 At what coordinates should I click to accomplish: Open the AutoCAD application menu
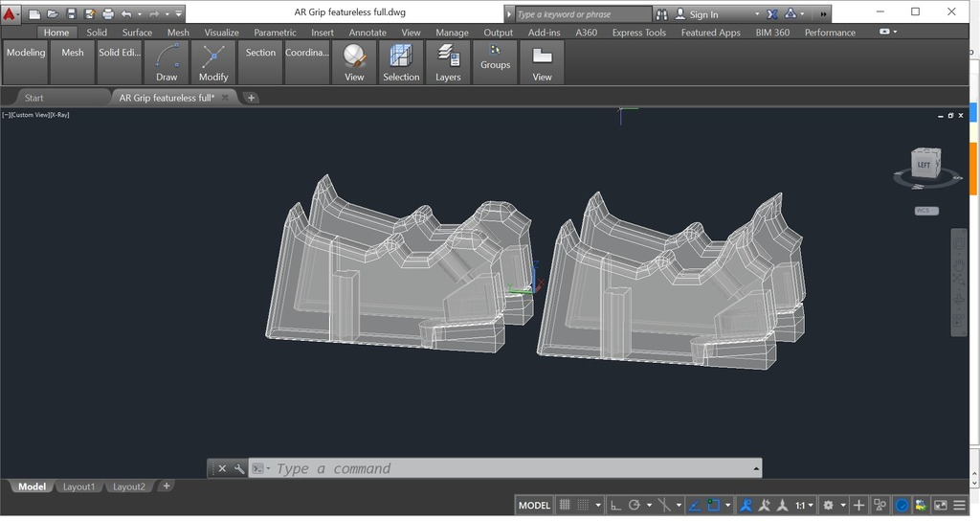[x=11, y=13]
